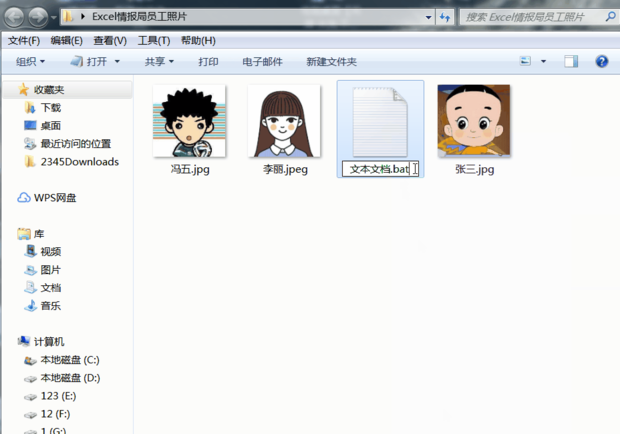
Task: Open the 图片 library
Action: tap(51, 270)
